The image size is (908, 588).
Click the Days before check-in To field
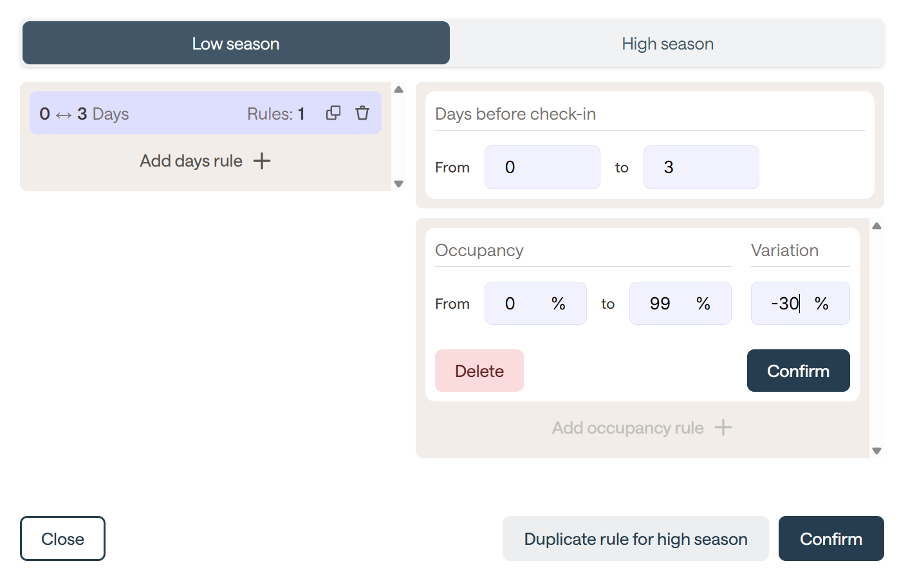701,167
